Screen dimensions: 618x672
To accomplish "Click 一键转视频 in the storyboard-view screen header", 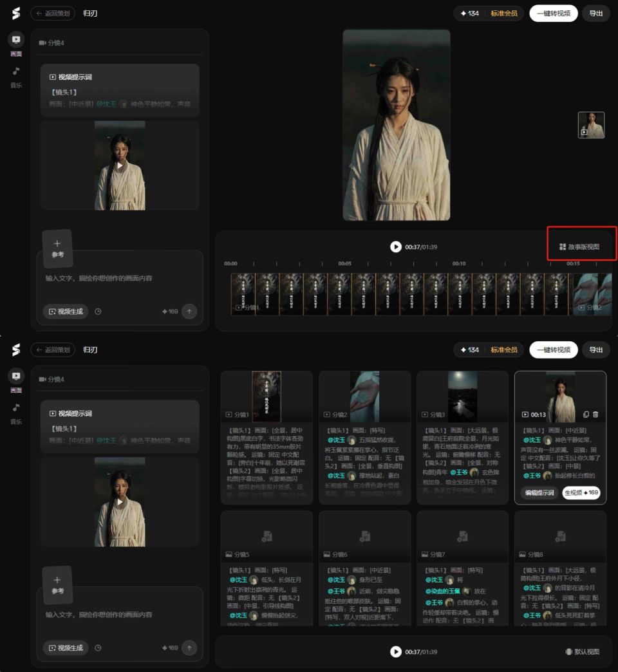I will 553,350.
